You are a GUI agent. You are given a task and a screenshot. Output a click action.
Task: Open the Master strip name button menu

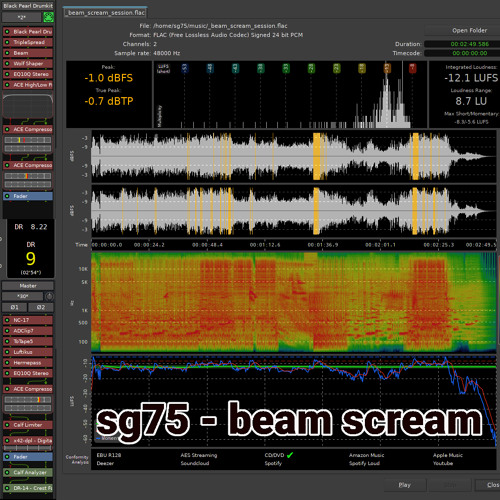pos(28,286)
